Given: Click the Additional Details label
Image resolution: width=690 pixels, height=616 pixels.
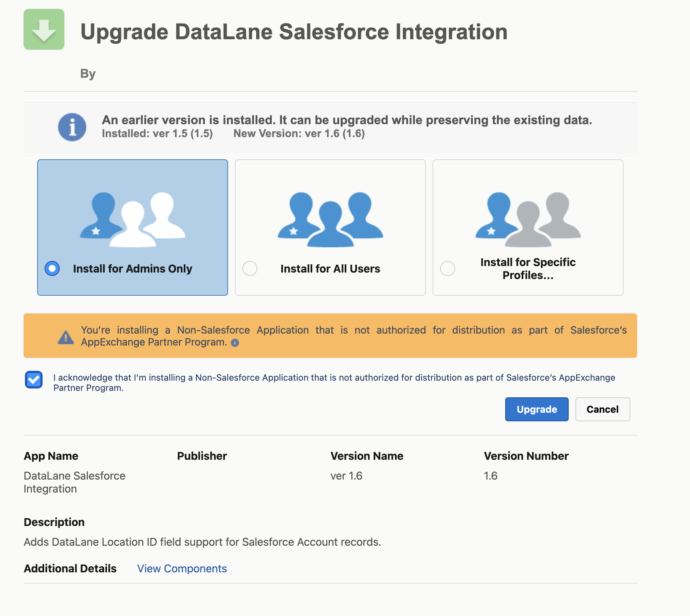Looking at the screenshot, I should (x=70, y=569).
